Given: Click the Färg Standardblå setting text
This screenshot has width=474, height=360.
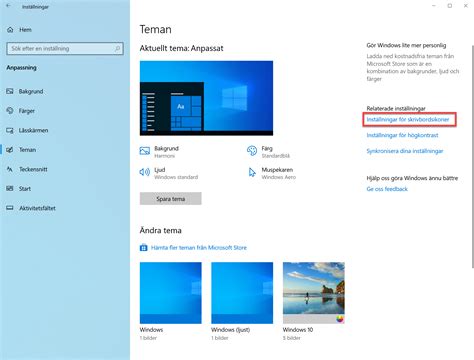Looking at the screenshot, I should (276, 152).
